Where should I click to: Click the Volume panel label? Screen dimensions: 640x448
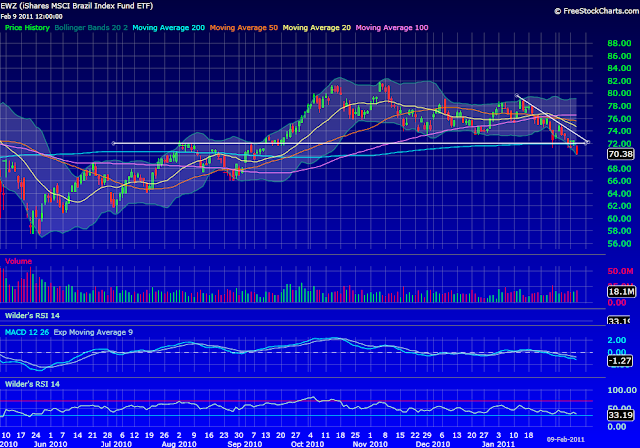click(x=18, y=261)
